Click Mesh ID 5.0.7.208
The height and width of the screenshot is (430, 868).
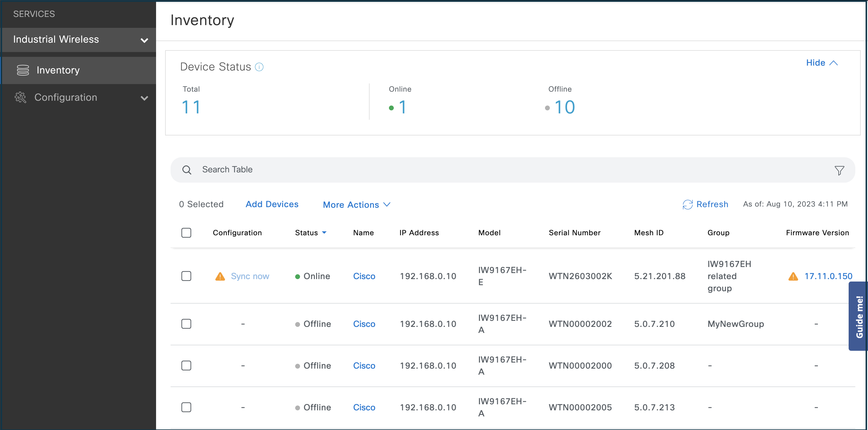[x=654, y=366]
